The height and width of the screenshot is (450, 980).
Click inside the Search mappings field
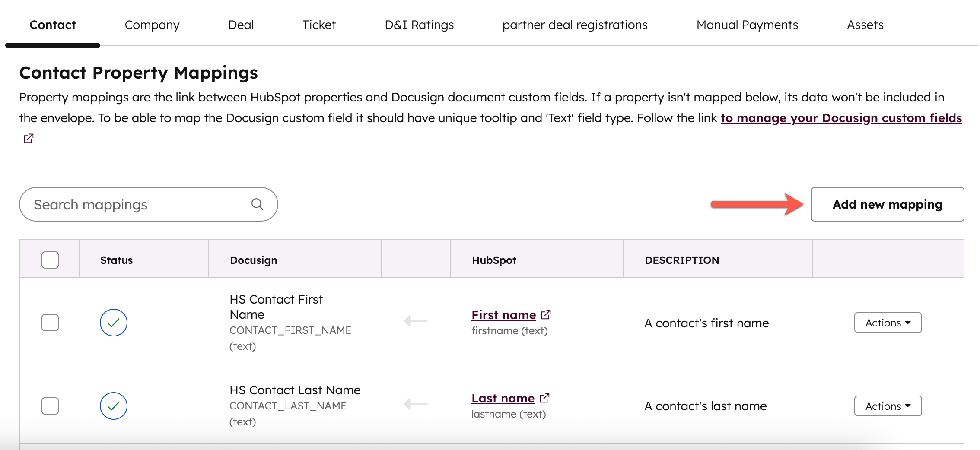pos(130,204)
